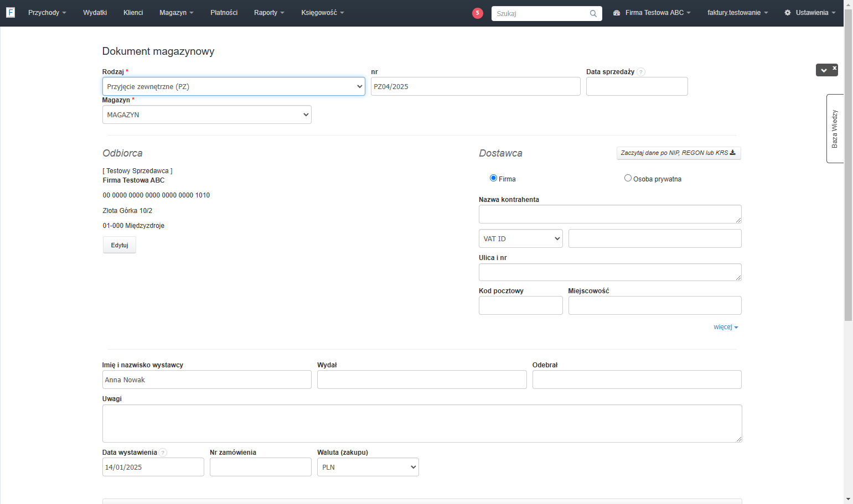853x504 pixels.
Task: Click Zaczytaj dane po NIP, REGON lub KRS
Action: coord(679,153)
